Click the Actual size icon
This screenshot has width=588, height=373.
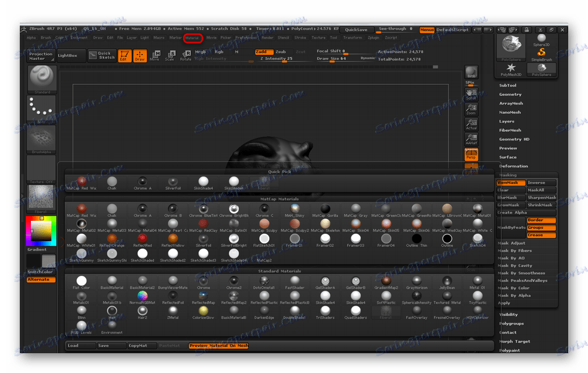click(x=472, y=124)
